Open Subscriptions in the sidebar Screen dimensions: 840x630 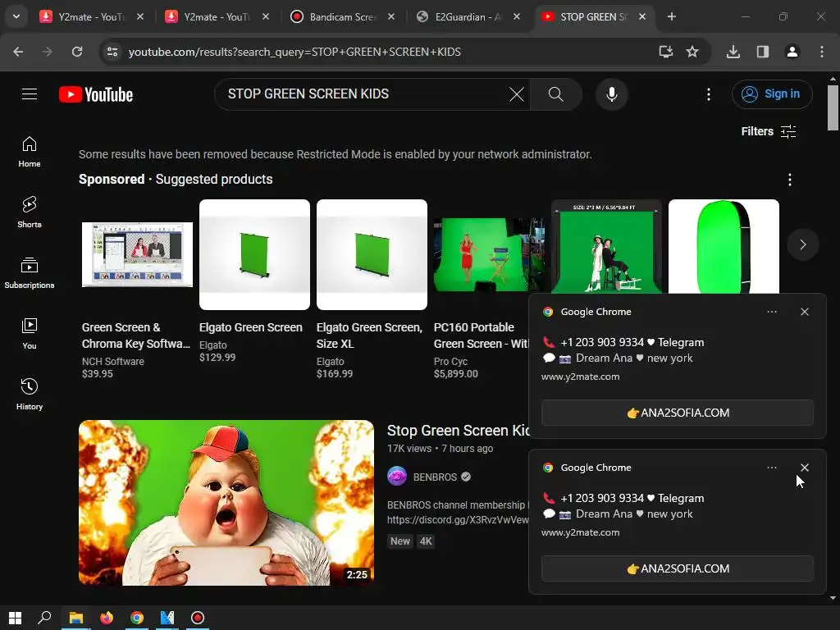[30, 273]
